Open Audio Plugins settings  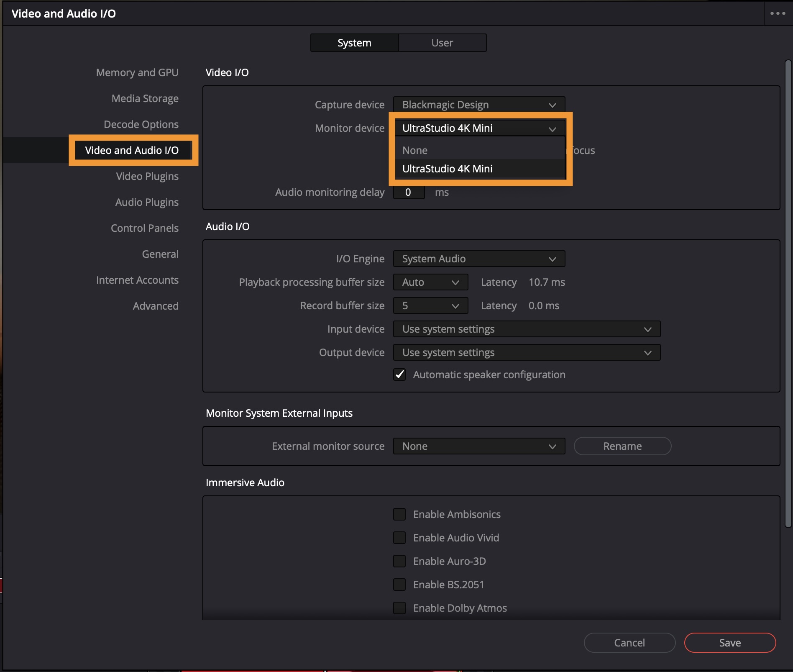click(147, 202)
